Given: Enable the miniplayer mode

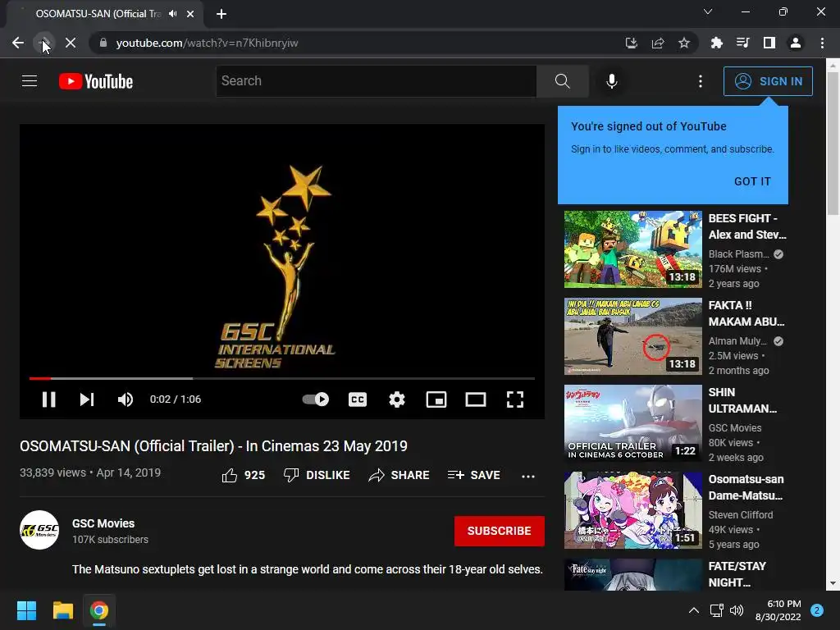Looking at the screenshot, I should [x=436, y=399].
